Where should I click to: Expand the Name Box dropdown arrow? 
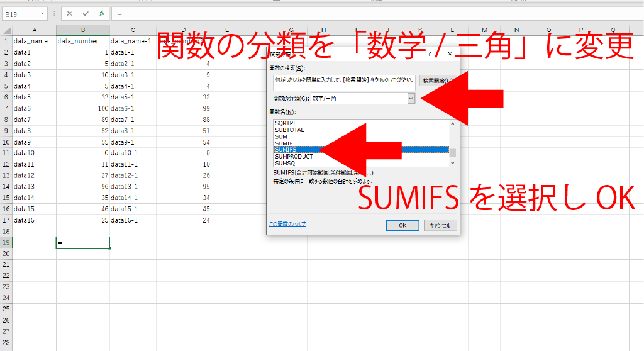(43, 13)
